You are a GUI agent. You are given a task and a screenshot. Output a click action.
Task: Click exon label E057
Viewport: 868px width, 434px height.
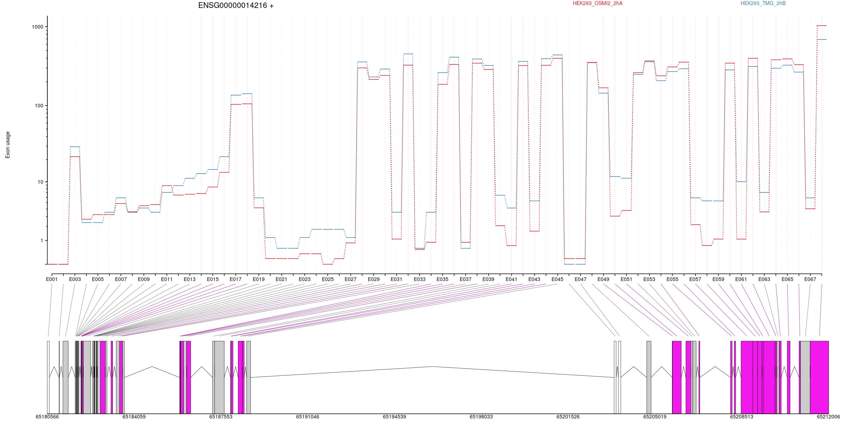point(695,279)
